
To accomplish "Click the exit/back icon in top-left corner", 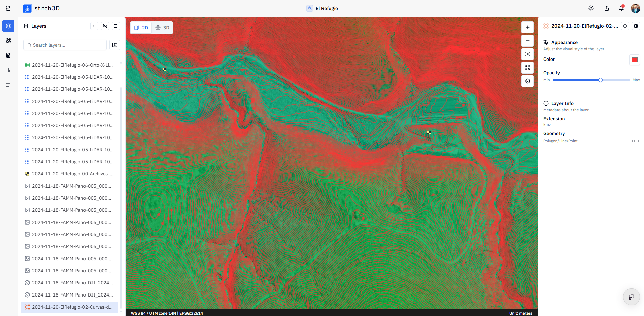I will click(8, 8).
